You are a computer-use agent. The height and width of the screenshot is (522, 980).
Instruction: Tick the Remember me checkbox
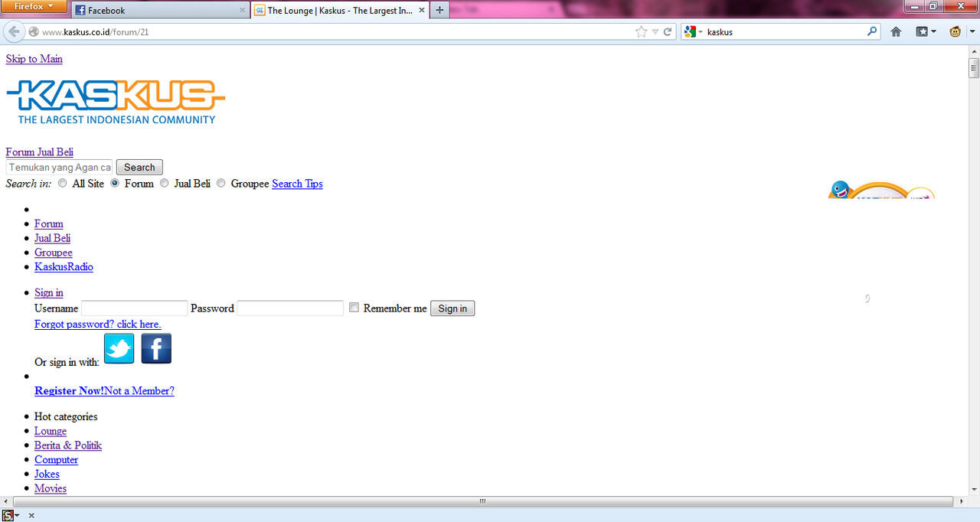click(354, 308)
